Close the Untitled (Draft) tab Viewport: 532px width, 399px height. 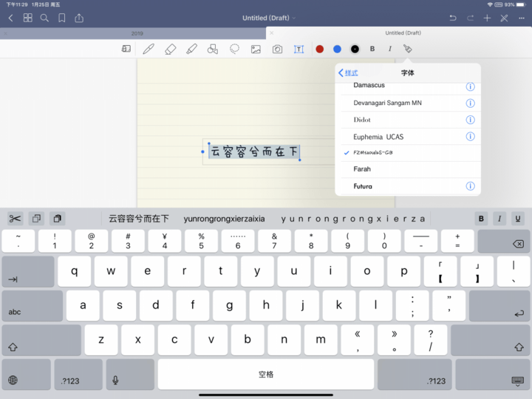(x=271, y=33)
